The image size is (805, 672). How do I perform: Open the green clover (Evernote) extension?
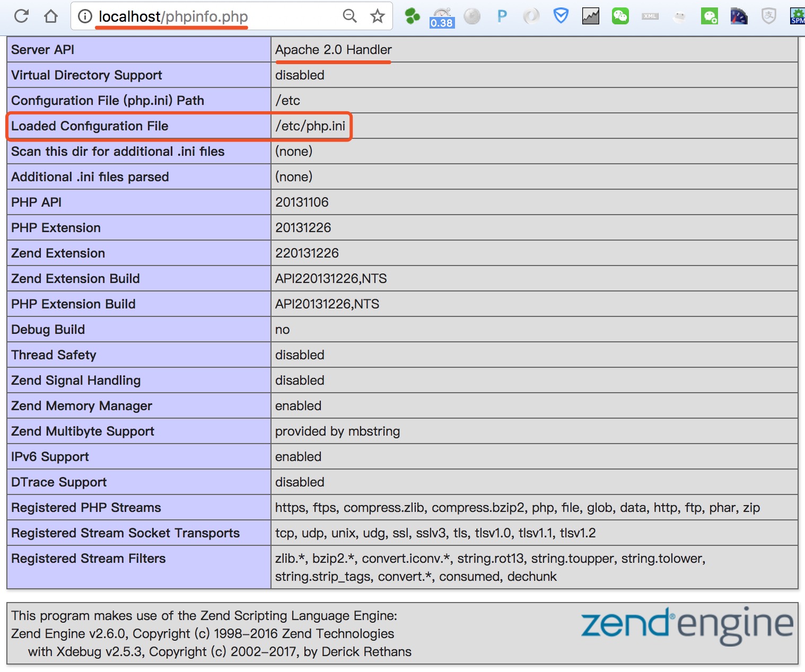coord(412,16)
